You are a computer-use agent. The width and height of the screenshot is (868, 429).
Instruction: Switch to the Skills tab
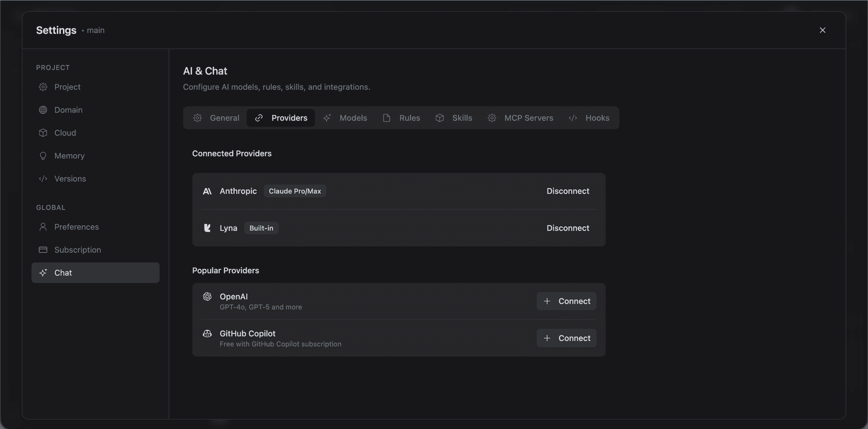[454, 118]
